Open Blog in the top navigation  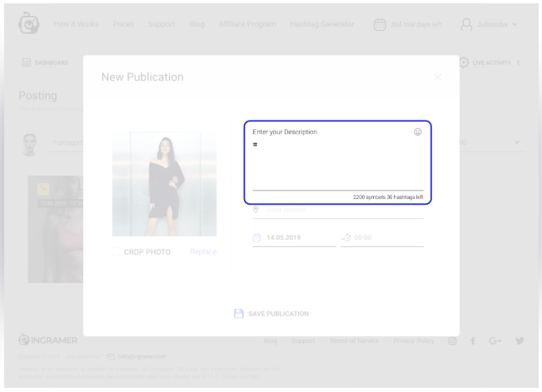point(197,24)
